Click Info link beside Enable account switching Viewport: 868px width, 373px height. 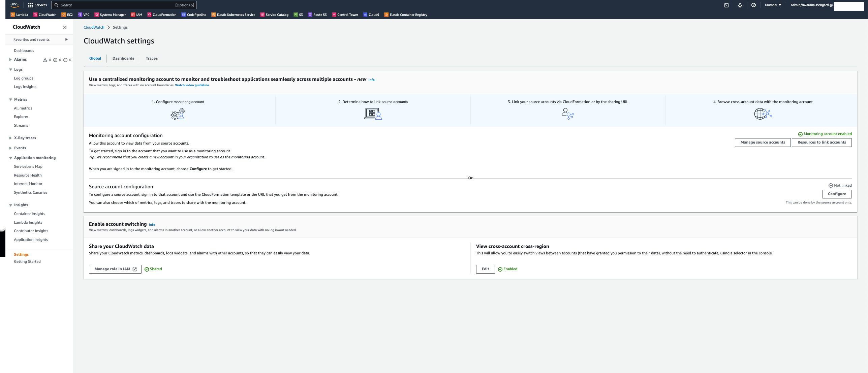(152, 225)
